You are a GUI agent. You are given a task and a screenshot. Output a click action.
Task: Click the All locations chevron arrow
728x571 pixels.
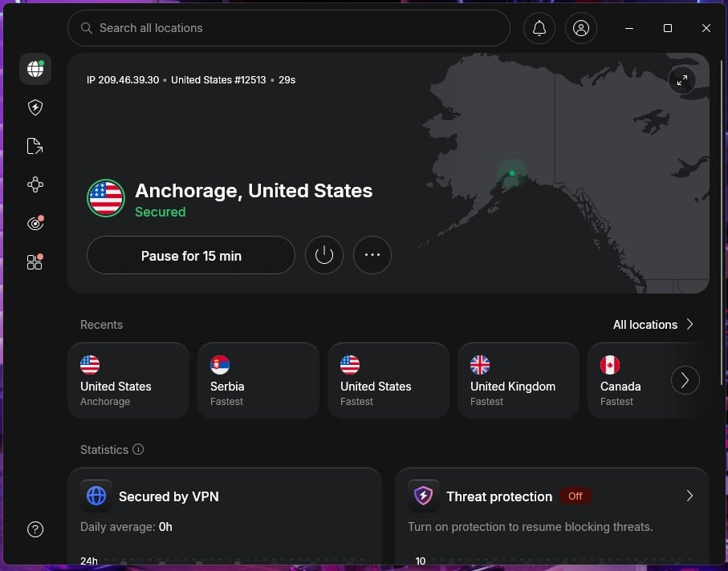(690, 324)
